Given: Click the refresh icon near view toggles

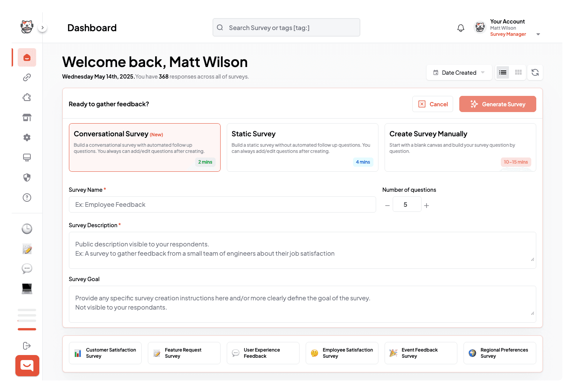Looking at the screenshot, I should tap(535, 72).
